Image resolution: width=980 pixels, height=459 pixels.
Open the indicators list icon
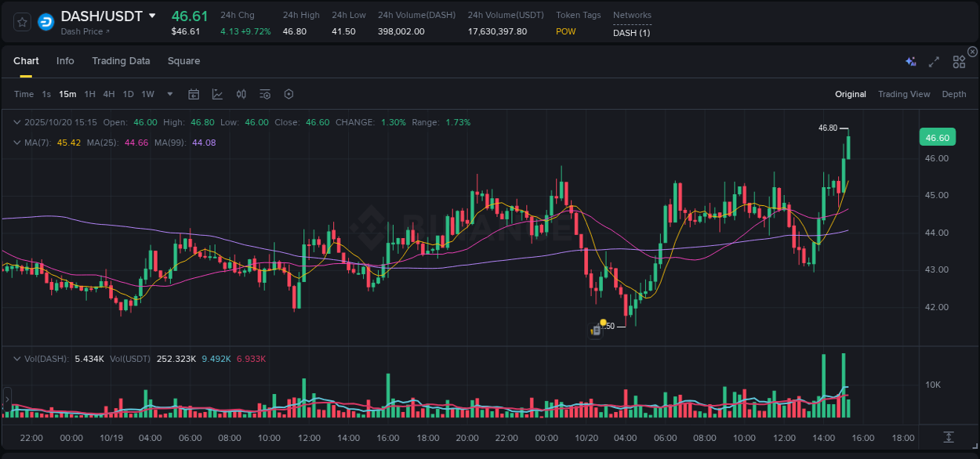(265, 93)
